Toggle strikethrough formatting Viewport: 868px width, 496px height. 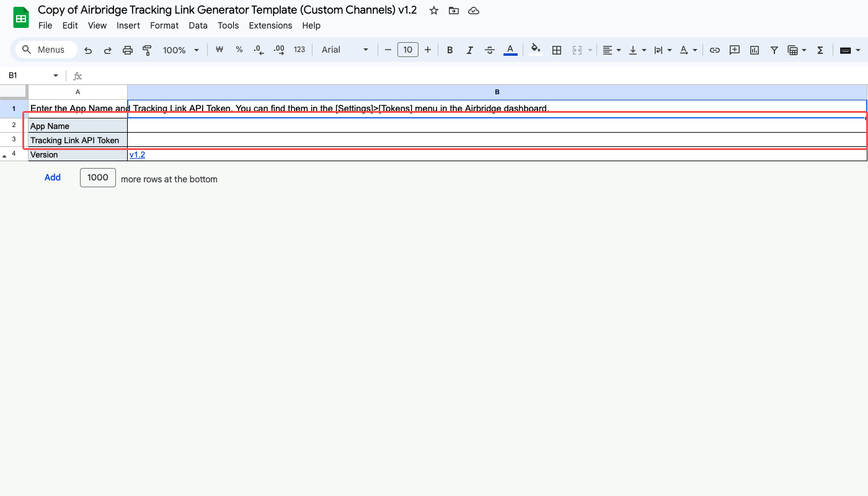pos(490,50)
